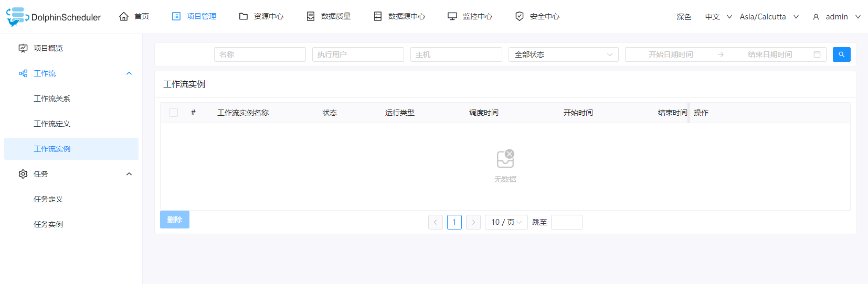Screen dimensions: 868x284
Task: Click the folder icon for 资源中心
Action: click(x=244, y=16)
